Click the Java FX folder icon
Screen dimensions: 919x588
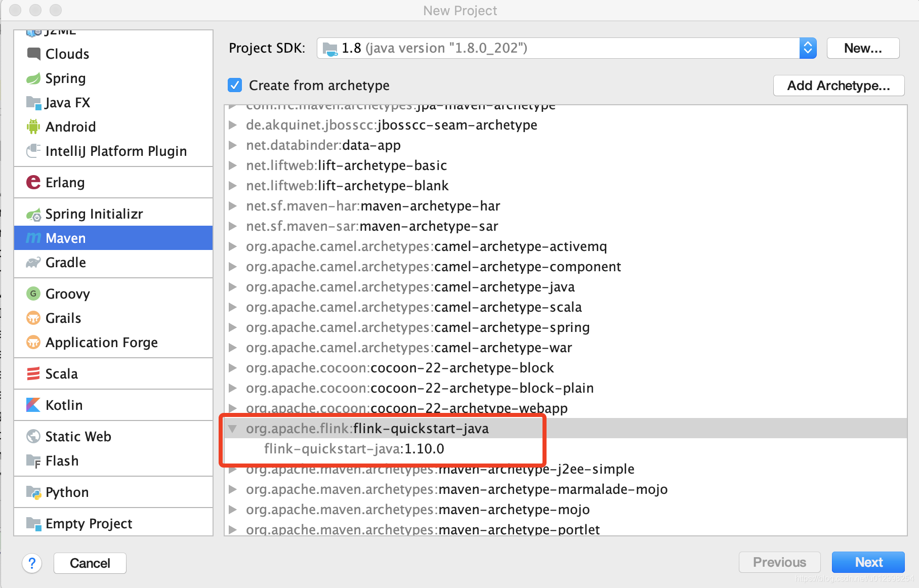pos(33,103)
